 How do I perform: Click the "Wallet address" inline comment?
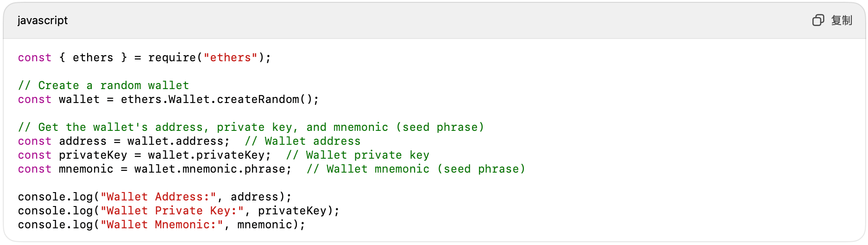click(302, 141)
